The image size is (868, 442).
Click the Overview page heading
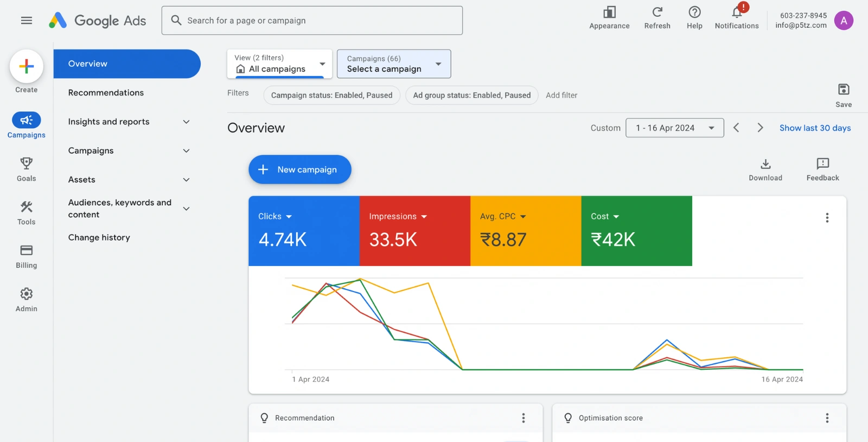coord(256,128)
